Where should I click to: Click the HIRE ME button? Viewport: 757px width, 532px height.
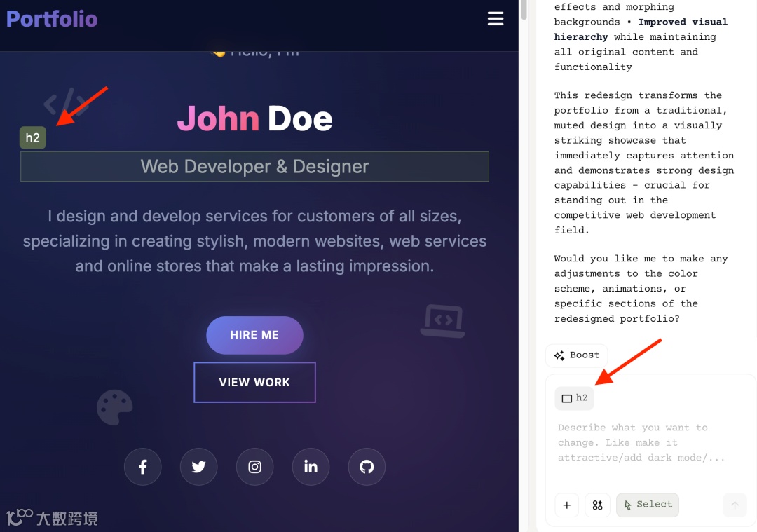[254, 335]
